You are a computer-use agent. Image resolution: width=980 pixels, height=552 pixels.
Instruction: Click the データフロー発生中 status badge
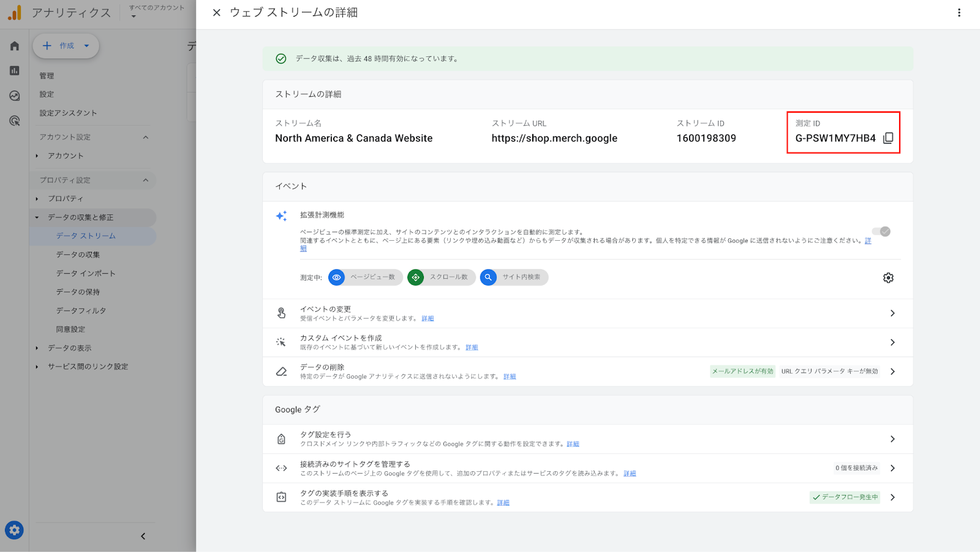(845, 497)
